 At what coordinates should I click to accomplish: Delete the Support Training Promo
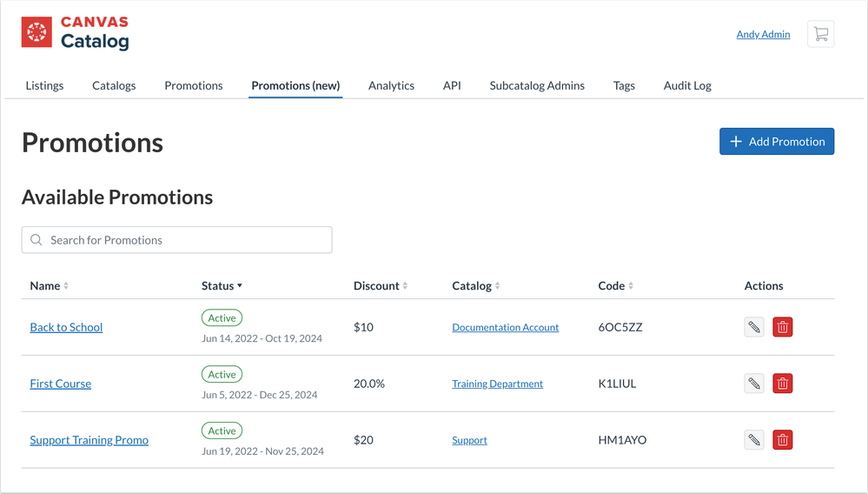(x=782, y=440)
